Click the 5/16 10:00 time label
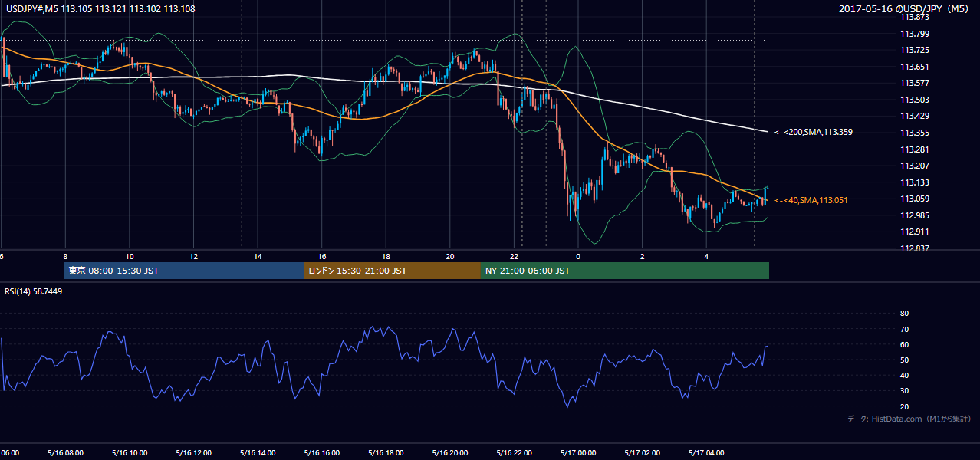This screenshot has width=980, height=460. [129, 453]
